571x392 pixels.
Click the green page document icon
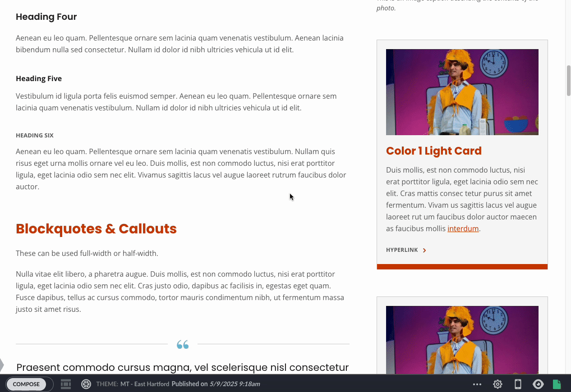point(557,384)
